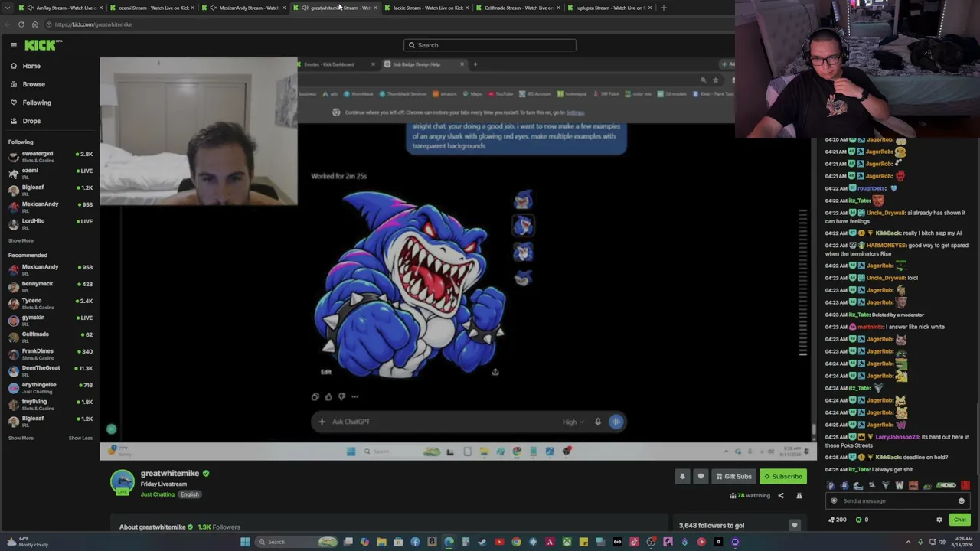The height and width of the screenshot is (551, 980).
Task: Open the taskbar clock and date
Action: [960, 543]
